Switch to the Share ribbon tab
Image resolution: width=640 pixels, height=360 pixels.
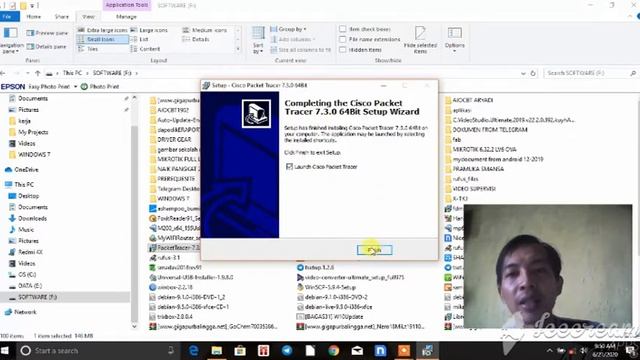point(62,17)
